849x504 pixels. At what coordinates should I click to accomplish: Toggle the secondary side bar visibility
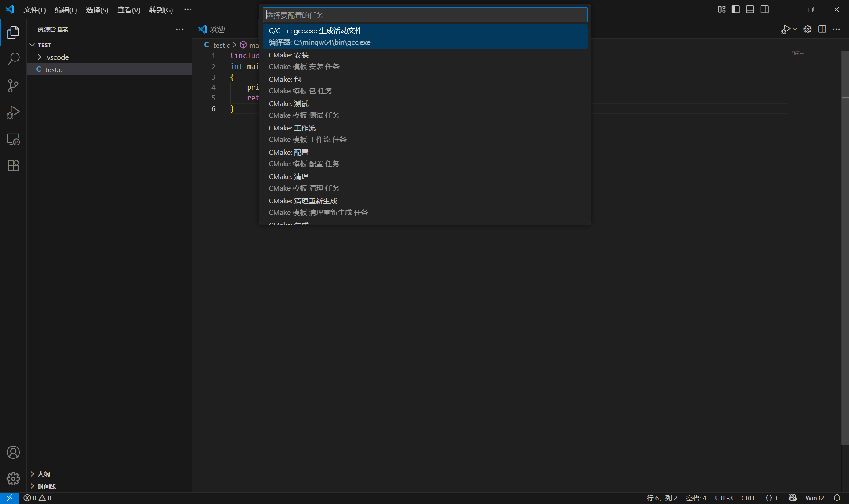pyautogui.click(x=765, y=9)
